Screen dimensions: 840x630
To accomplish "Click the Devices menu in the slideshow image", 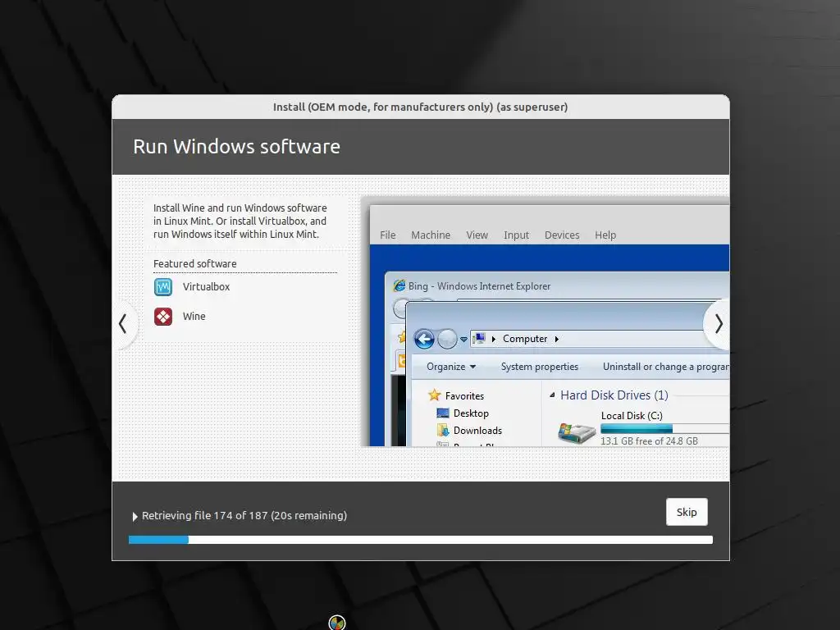I will coord(562,235).
